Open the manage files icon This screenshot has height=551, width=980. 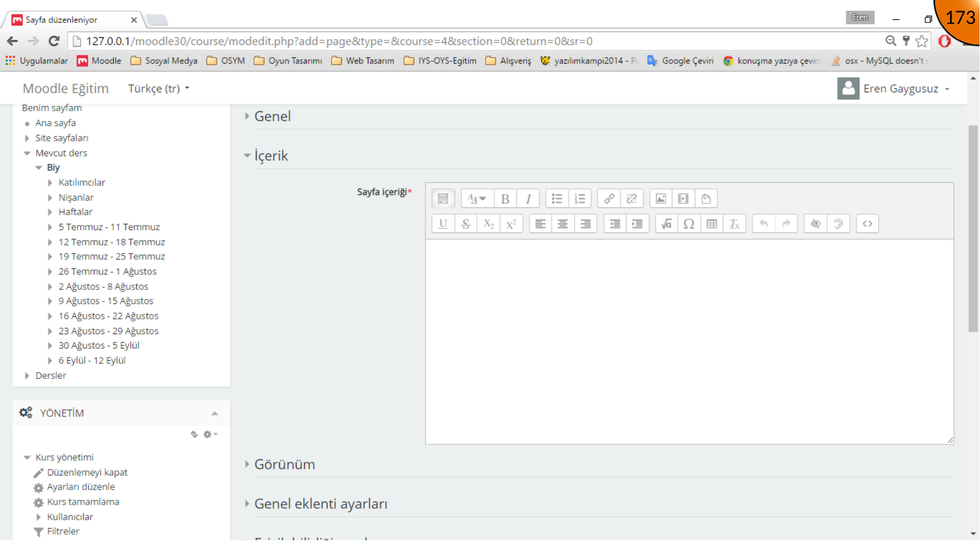coord(706,198)
